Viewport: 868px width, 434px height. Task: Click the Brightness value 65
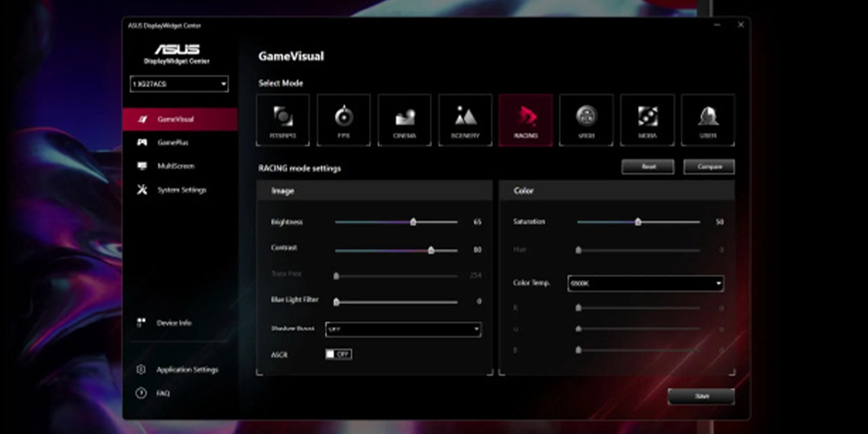(x=477, y=222)
